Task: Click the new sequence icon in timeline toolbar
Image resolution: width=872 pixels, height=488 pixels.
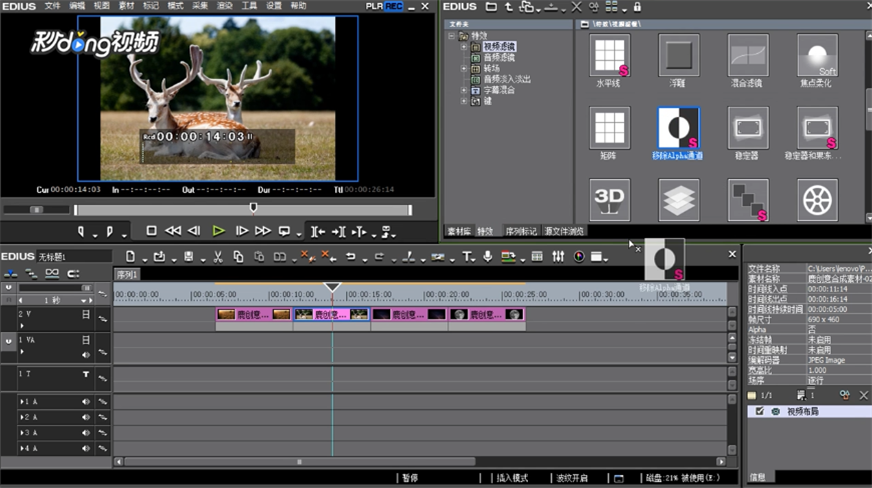Action: coord(130,256)
